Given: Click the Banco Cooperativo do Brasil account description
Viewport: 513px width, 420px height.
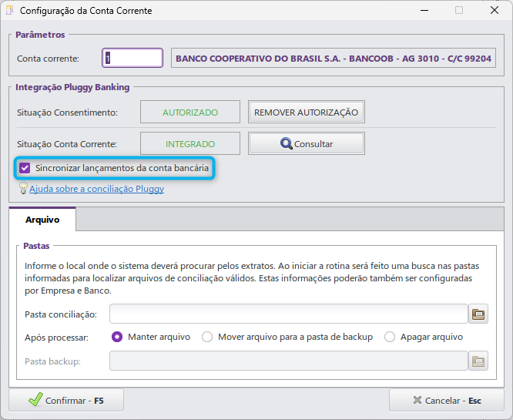Looking at the screenshot, I should (333, 59).
